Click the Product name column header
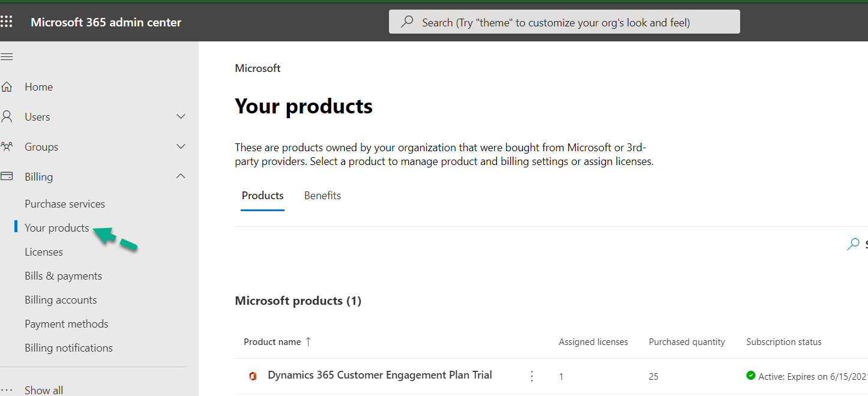The width and height of the screenshot is (868, 396). (x=272, y=341)
